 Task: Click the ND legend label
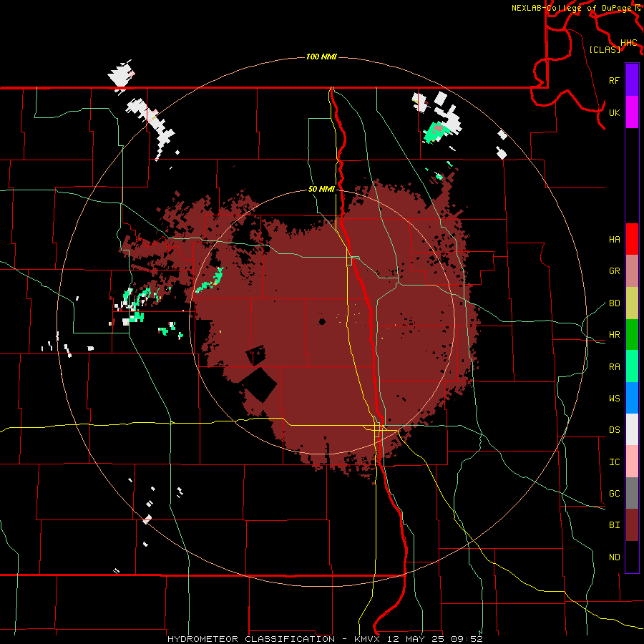[614, 557]
